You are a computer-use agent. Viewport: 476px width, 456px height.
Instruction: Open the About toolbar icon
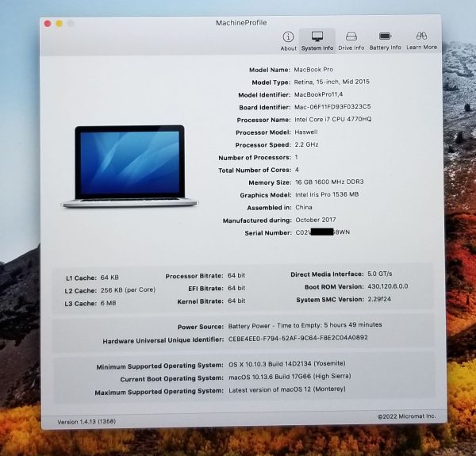pyautogui.click(x=288, y=38)
